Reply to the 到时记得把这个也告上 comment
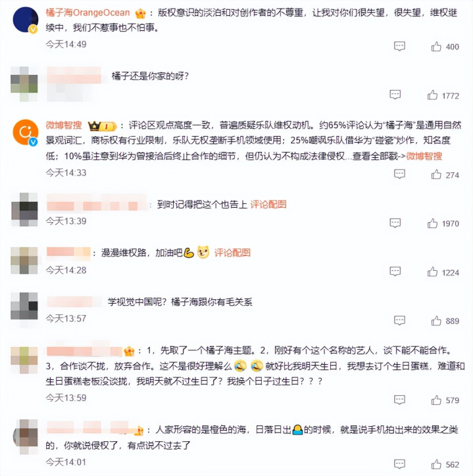This screenshot has width=473, height=476. tap(395, 223)
